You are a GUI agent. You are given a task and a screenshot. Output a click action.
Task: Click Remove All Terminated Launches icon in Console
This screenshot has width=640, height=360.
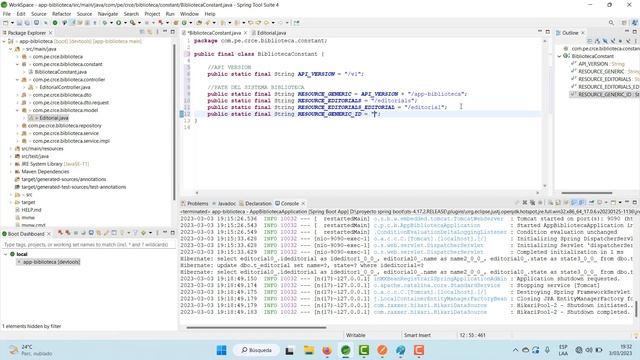tap(532, 202)
